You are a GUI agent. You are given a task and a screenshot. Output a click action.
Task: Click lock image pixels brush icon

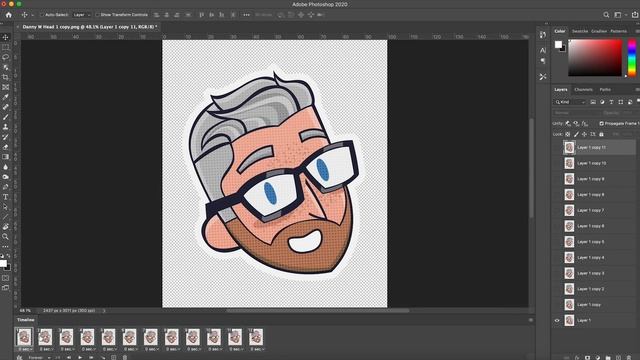(576, 134)
